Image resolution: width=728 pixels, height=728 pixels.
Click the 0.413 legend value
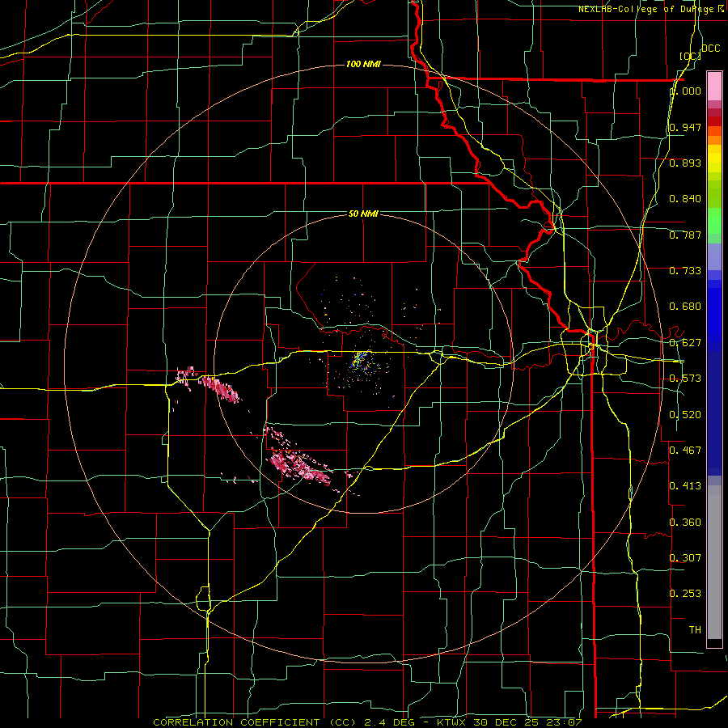(685, 486)
